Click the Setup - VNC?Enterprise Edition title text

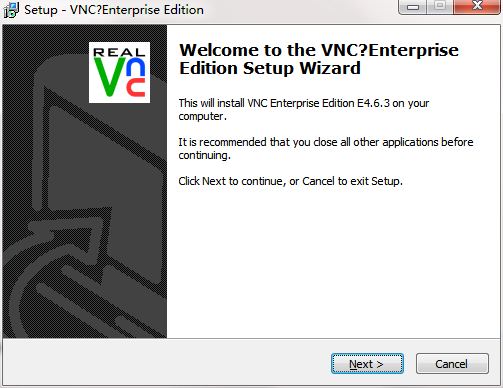[x=114, y=10]
